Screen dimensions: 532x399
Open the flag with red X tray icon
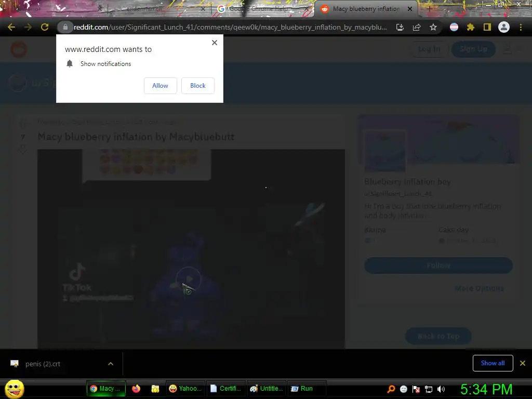click(416, 389)
